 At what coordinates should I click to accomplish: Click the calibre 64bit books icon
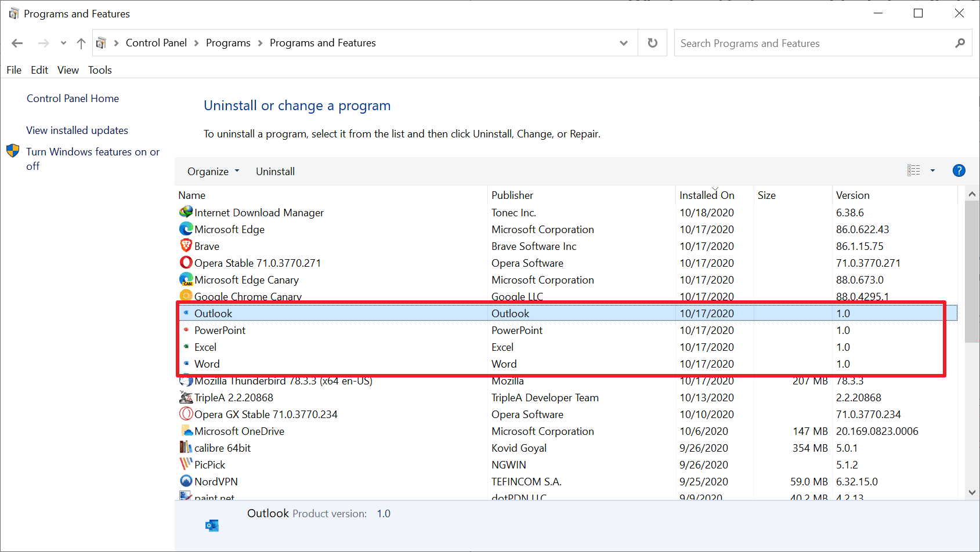click(186, 448)
